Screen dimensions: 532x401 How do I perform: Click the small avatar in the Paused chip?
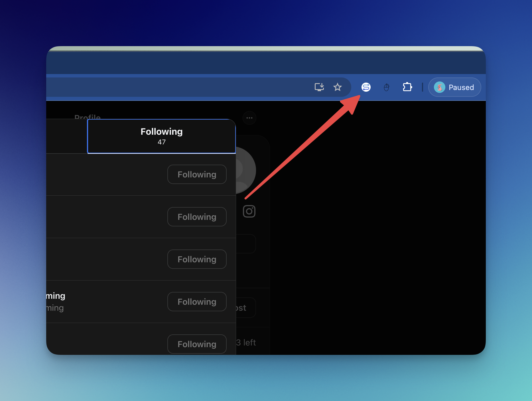439,87
